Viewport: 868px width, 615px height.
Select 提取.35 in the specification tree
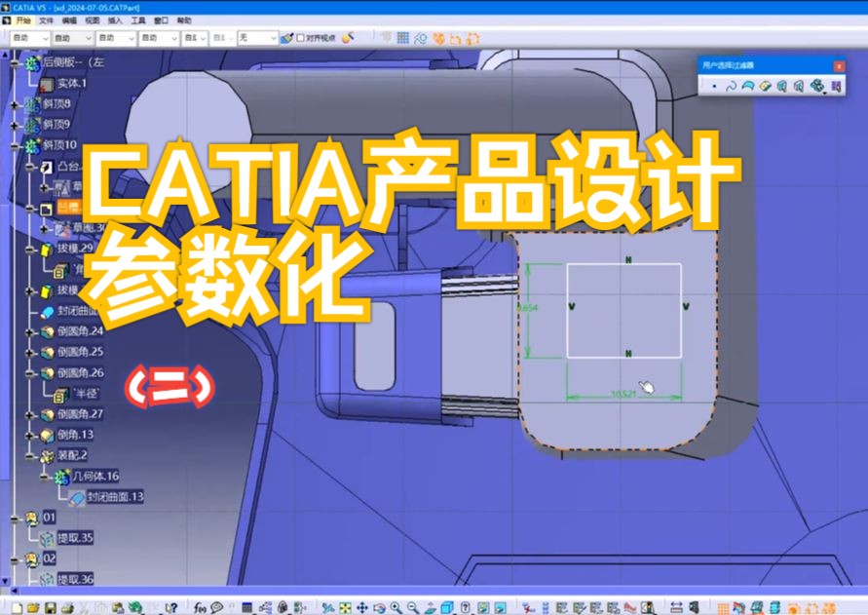pos(74,536)
